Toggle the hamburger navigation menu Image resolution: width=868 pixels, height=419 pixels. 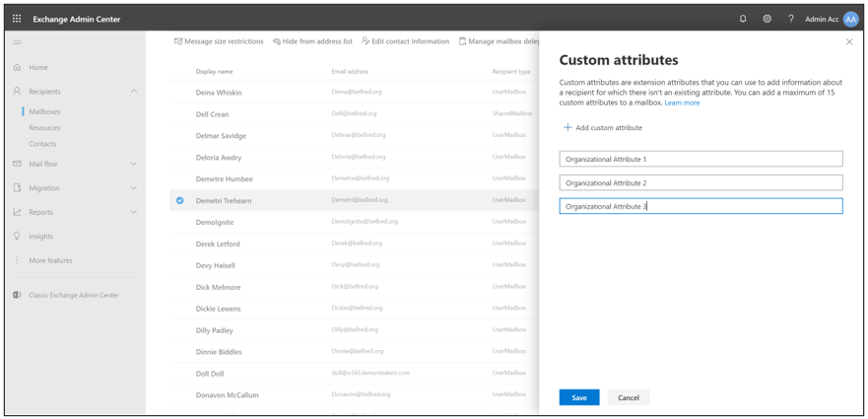tap(17, 42)
